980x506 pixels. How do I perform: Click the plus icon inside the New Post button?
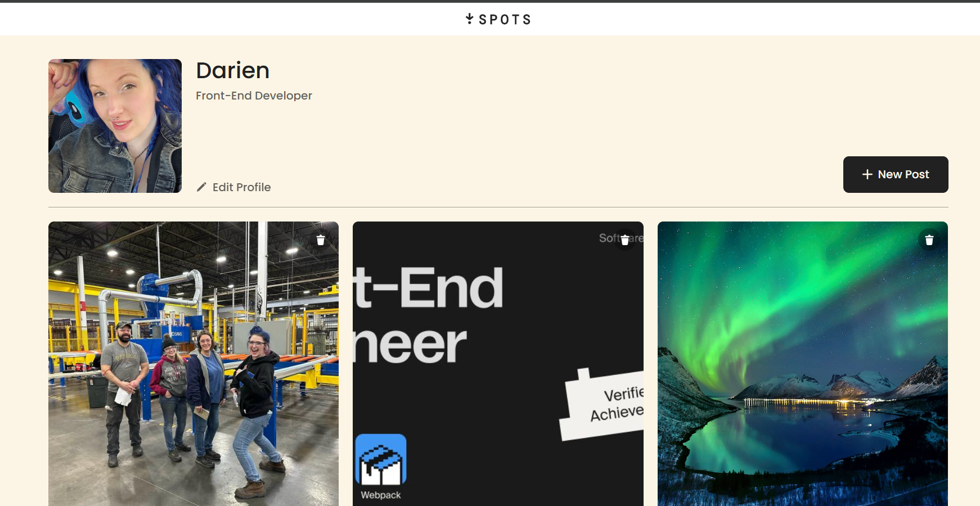[x=867, y=174]
